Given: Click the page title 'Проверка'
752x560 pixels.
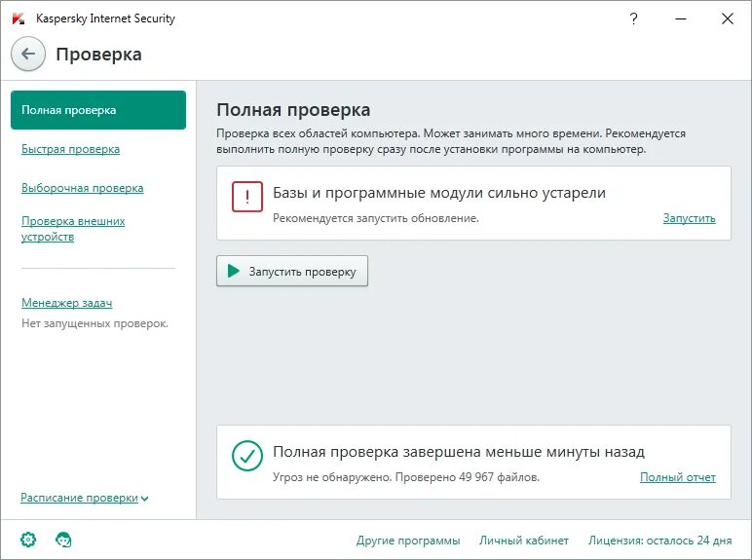Looking at the screenshot, I should (98, 55).
